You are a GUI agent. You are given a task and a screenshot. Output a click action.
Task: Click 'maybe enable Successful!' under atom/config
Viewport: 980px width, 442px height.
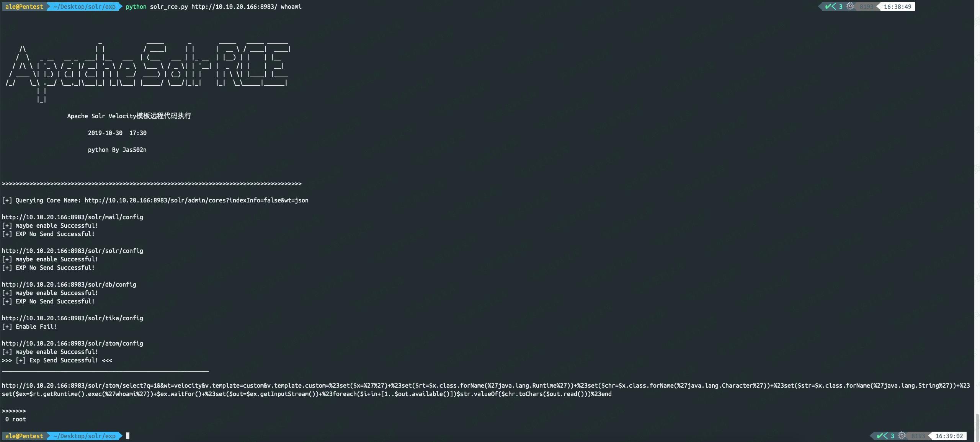(x=57, y=352)
